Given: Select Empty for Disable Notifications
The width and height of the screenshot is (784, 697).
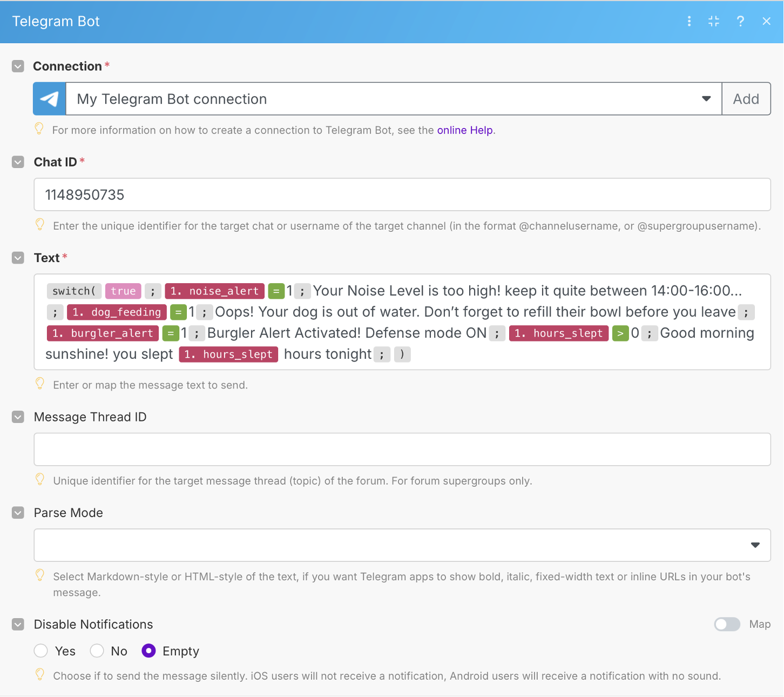Looking at the screenshot, I should point(148,651).
